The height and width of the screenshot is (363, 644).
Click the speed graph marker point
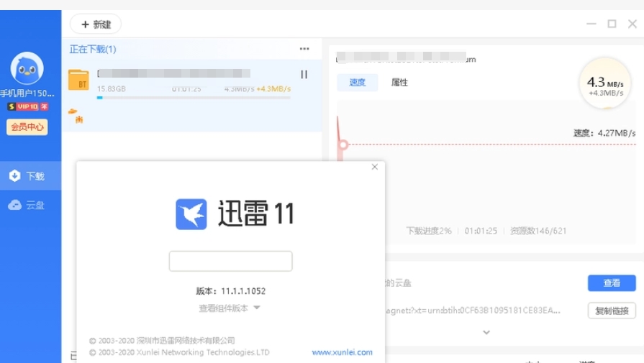coord(343,144)
